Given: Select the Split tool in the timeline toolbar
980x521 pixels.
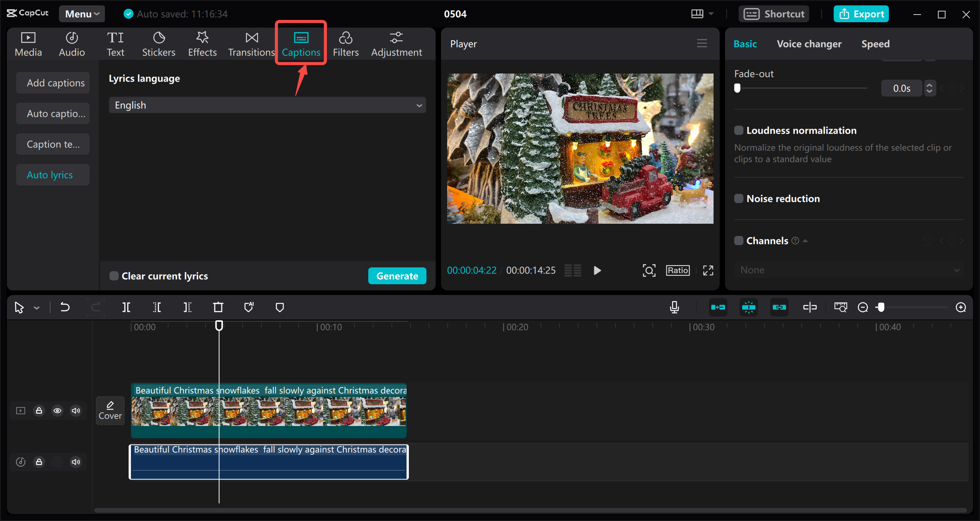Looking at the screenshot, I should coord(126,307).
